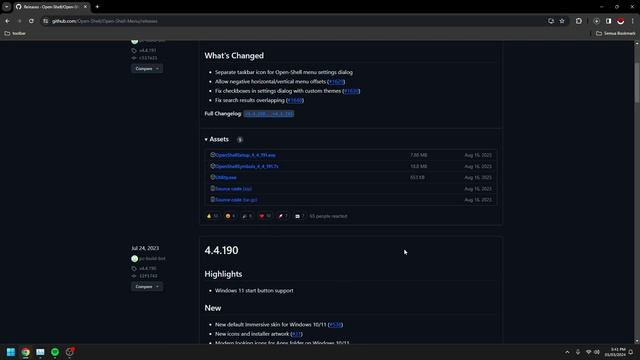Open Chrome three-dot menu
This screenshot has height=360, width=640.
pos(633,21)
